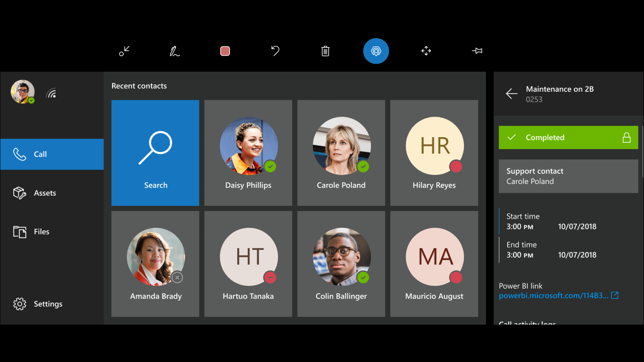Toggle the highlighted blue camera button
Viewport: 644px width, 362px height.
pyautogui.click(x=376, y=51)
